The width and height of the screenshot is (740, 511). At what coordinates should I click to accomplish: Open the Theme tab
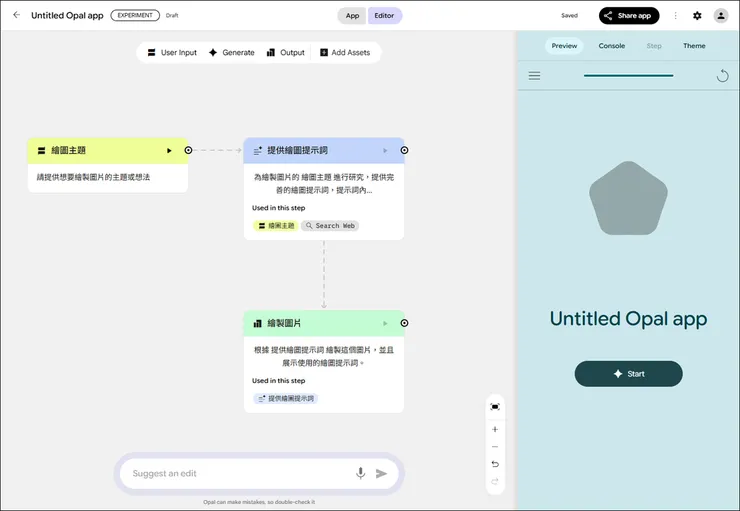[x=694, y=46]
